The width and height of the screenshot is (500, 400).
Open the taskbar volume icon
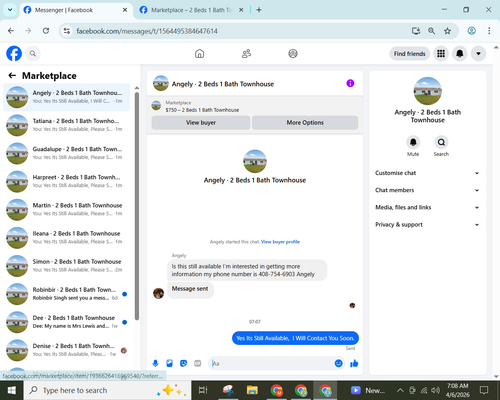[435, 390]
